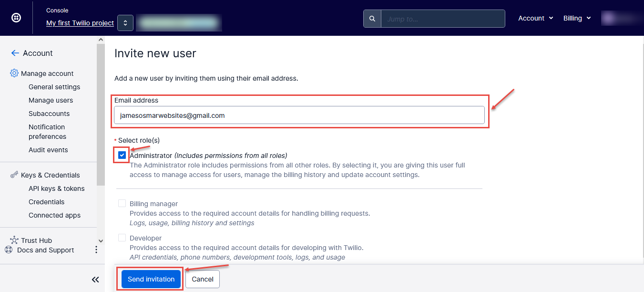644x292 pixels.
Task: Click the Email address input field
Action: click(299, 115)
